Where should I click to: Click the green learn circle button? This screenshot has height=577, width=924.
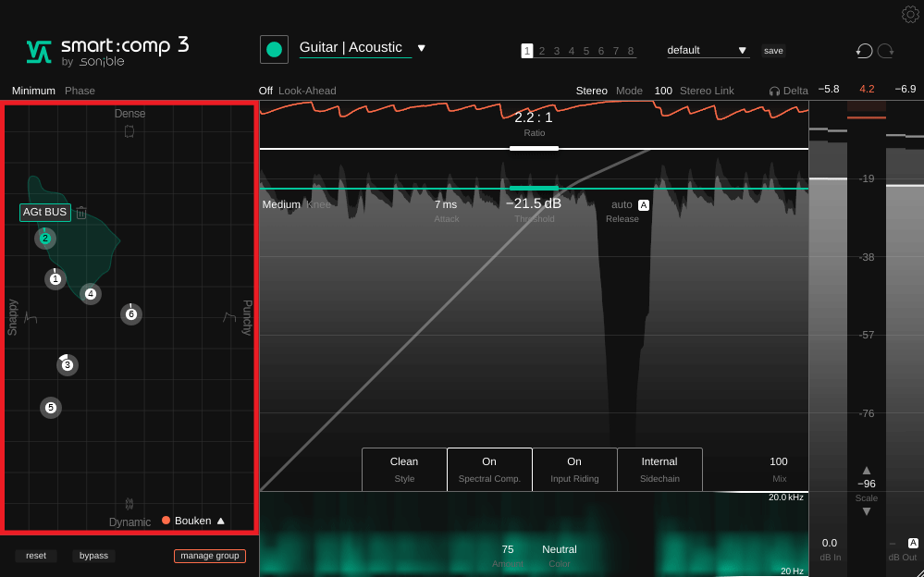[x=274, y=50]
